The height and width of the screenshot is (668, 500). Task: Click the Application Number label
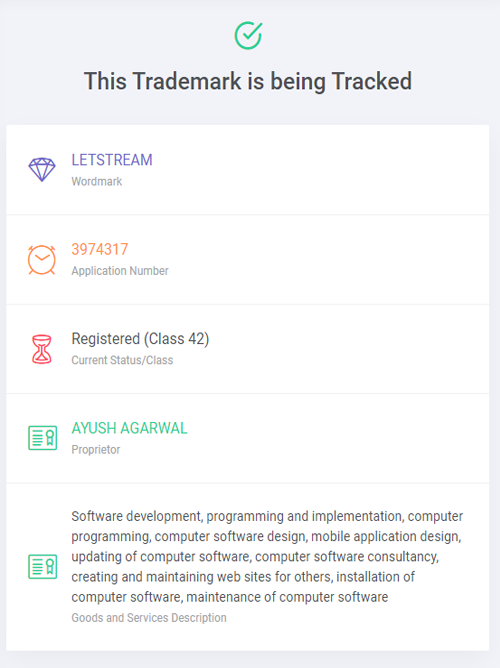(x=120, y=271)
